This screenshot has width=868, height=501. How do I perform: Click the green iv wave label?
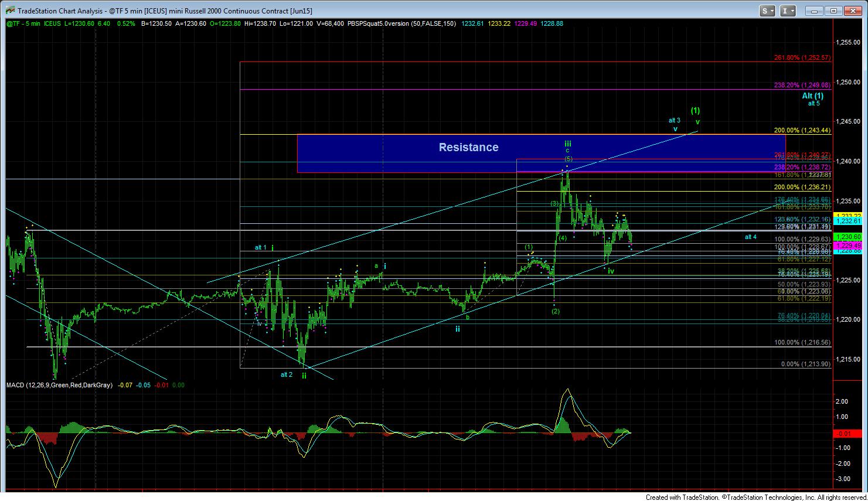(611, 271)
